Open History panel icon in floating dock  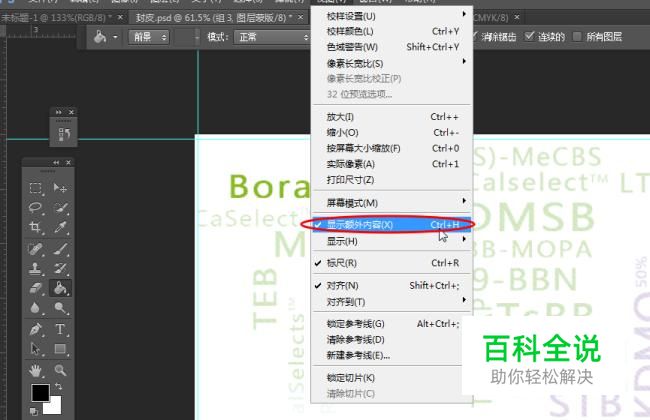pos(64,134)
